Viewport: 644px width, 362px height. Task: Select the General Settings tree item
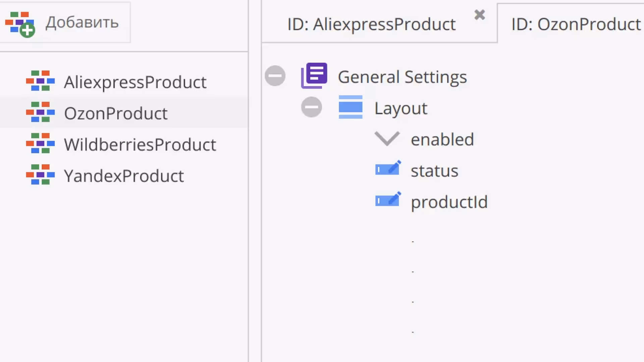tap(402, 77)
